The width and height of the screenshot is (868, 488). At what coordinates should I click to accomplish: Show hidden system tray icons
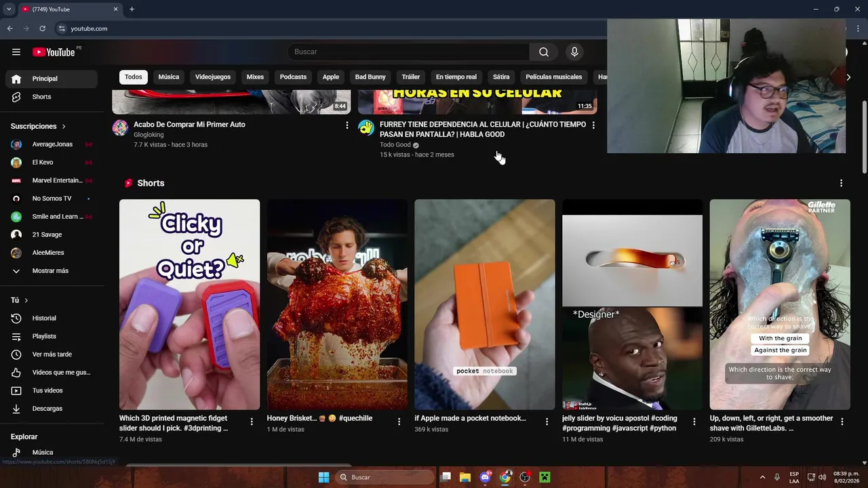click(762, 477)
